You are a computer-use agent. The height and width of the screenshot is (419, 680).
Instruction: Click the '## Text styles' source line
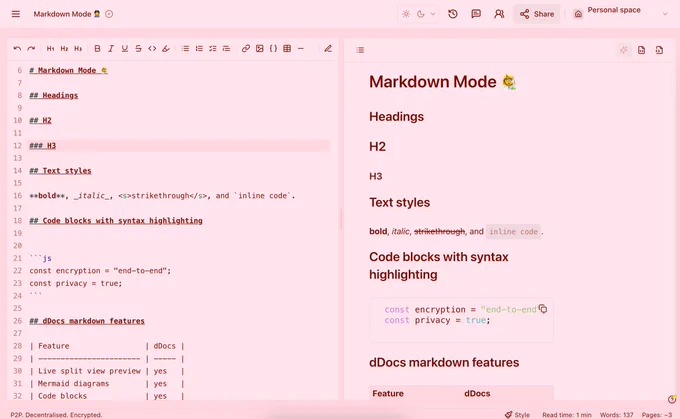point(60,170)
